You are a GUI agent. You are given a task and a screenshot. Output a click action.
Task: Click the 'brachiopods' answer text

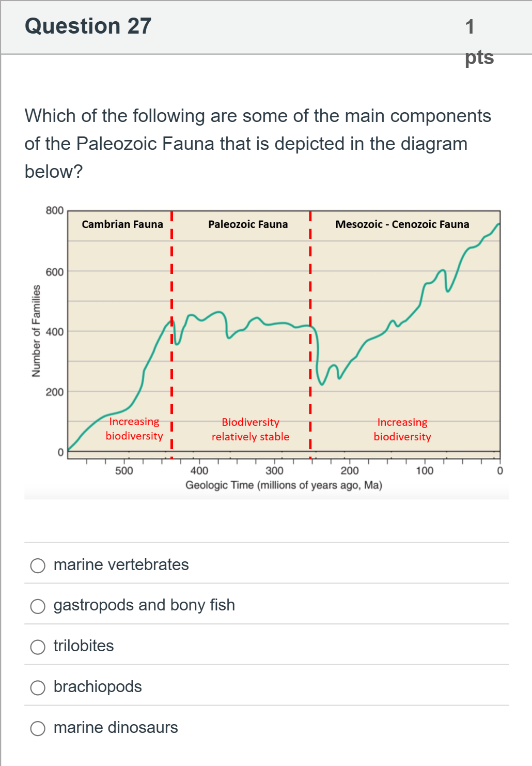pos(98,687)
